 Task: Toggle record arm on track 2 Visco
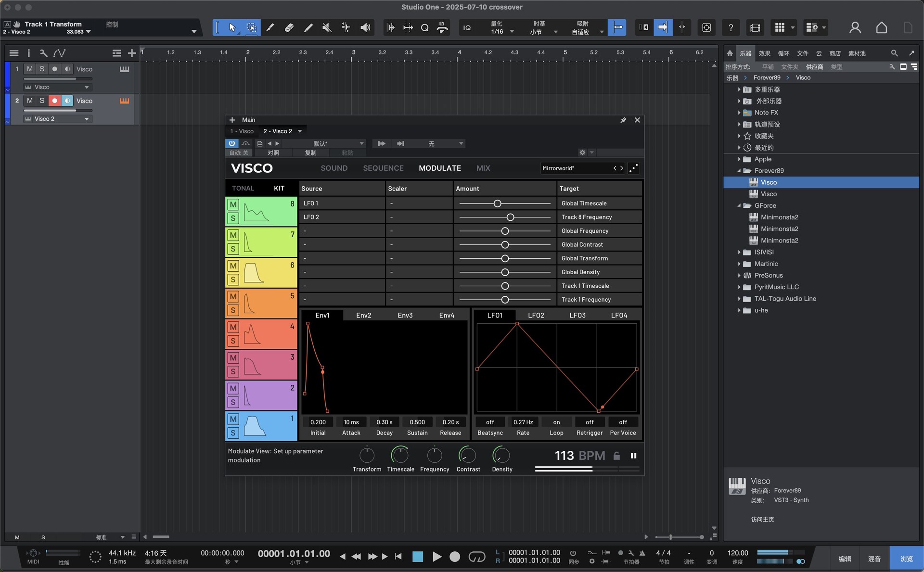click(x=54, y=101)
